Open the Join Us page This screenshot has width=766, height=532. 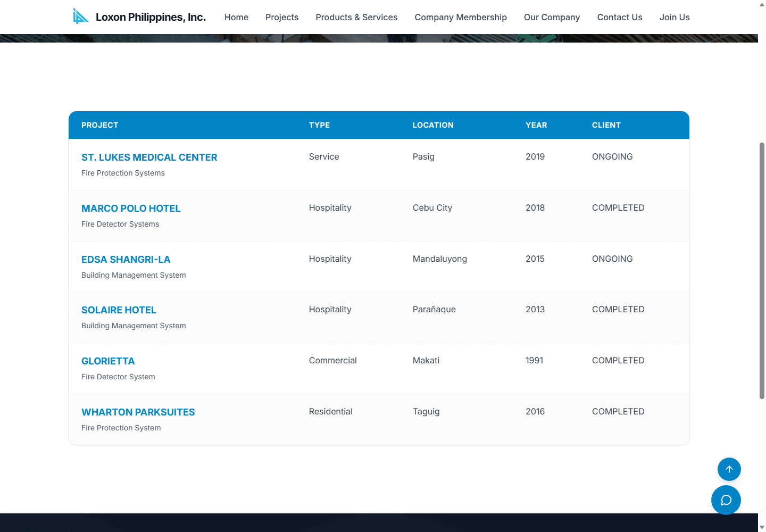(x=675, y=17)
